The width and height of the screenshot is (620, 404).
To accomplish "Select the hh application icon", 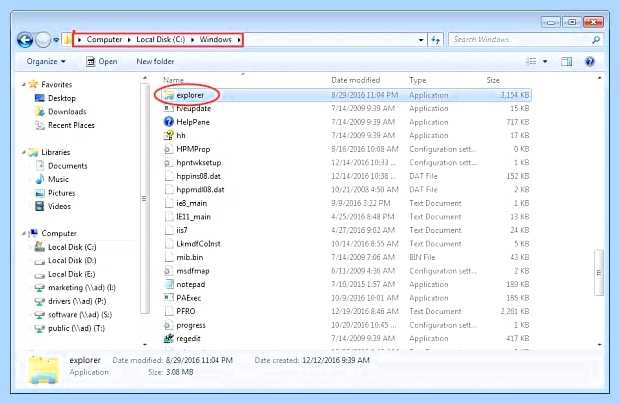I will (x=169, y=135).
